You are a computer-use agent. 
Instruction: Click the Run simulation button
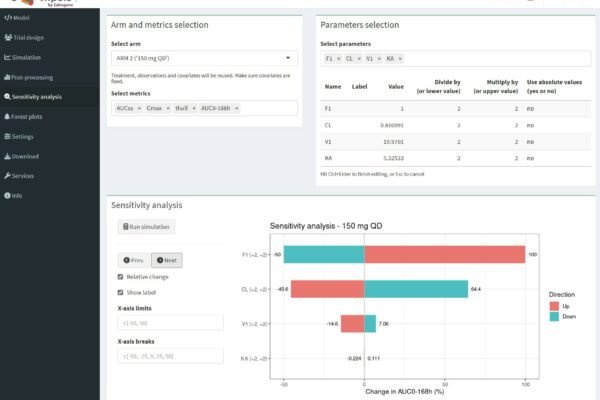145,227
